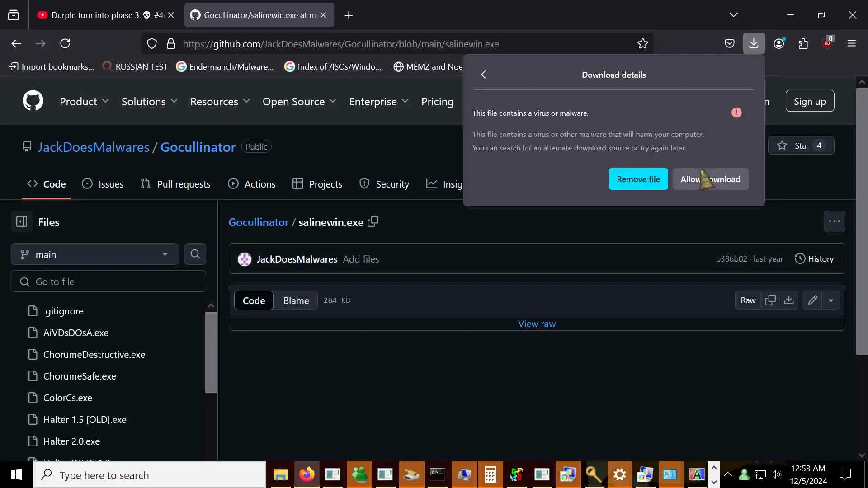Image resolution: width=868 pixels, height=488 pixels.
Task: Collapse the Files tree side panel
Action: (22, 222)
